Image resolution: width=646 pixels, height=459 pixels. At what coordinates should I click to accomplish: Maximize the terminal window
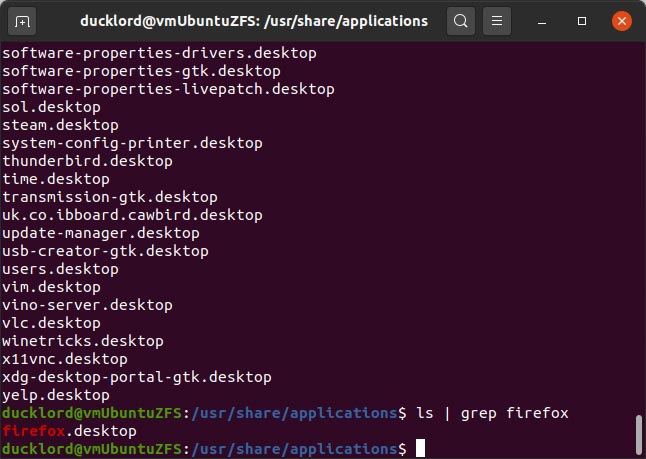[x=582, y=21]
